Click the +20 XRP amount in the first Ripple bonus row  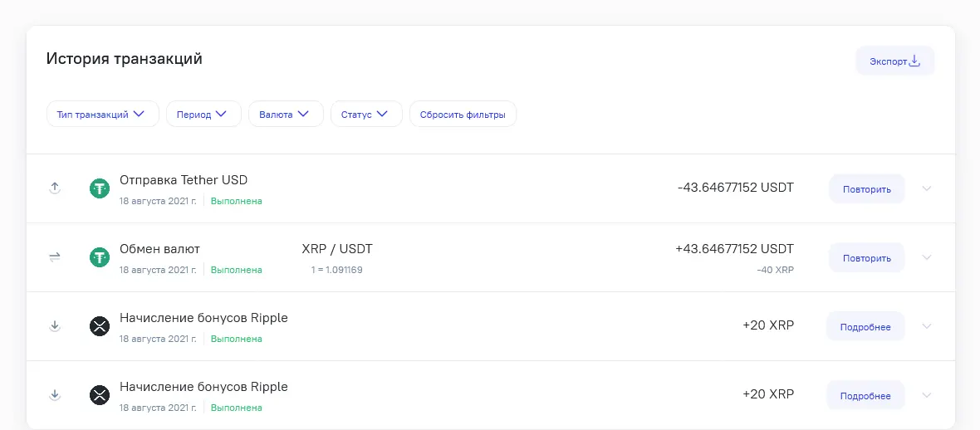tap(768, 325)
